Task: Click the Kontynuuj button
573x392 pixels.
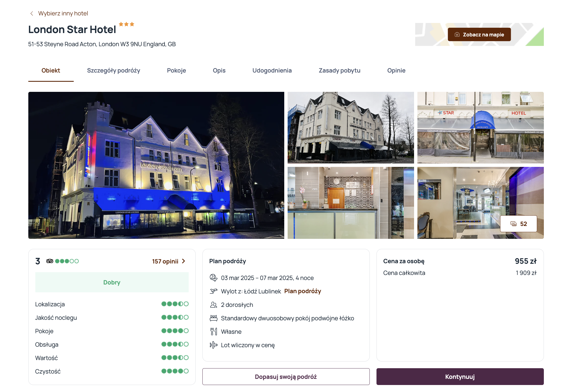Action: [460, 377]
